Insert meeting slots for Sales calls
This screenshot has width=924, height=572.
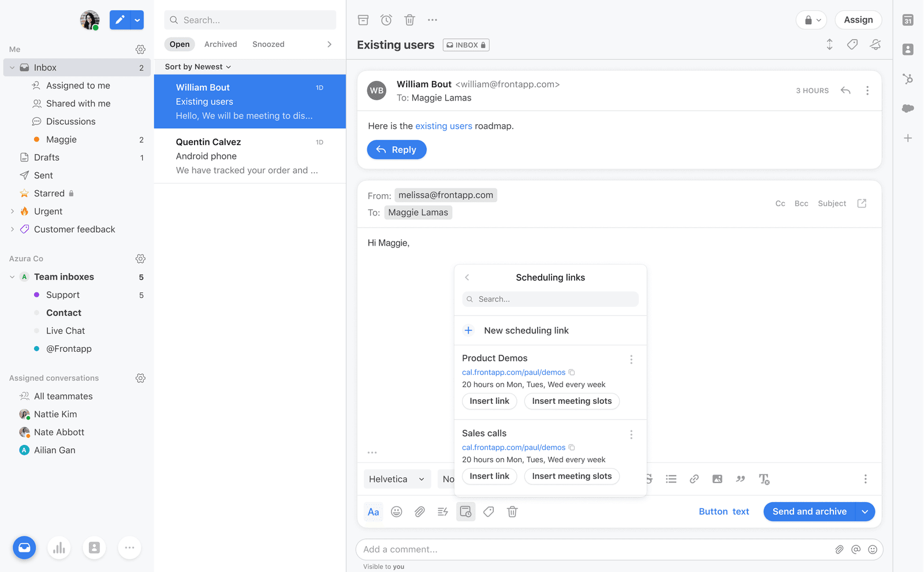pyautogui.click(x=572, y=476)
